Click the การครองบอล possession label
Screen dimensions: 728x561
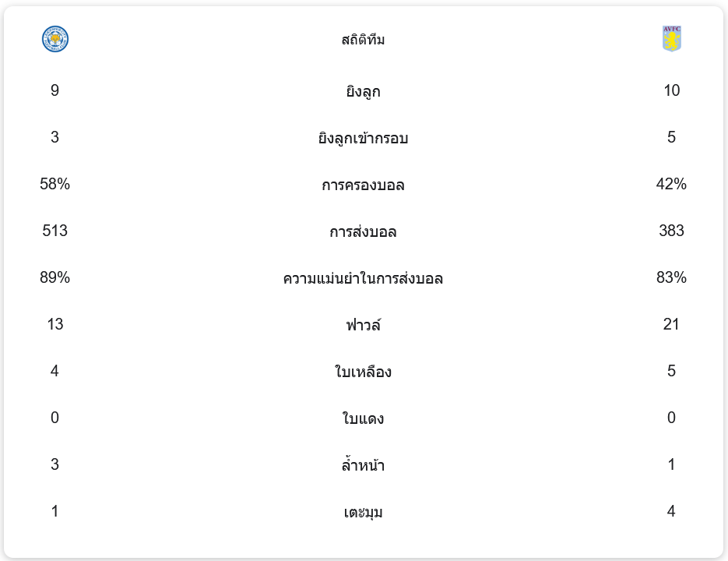[363, 185]
